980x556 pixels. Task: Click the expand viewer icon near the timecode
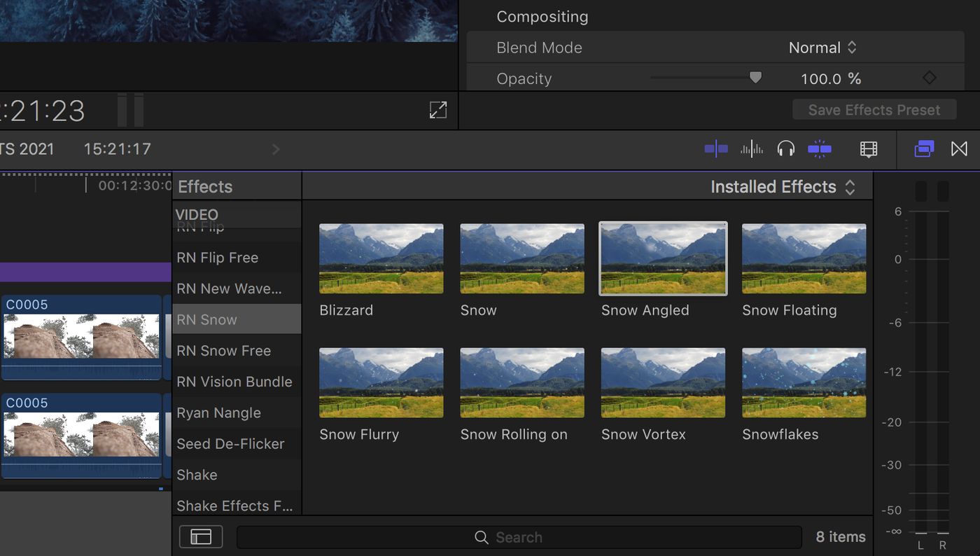(438, 110)
